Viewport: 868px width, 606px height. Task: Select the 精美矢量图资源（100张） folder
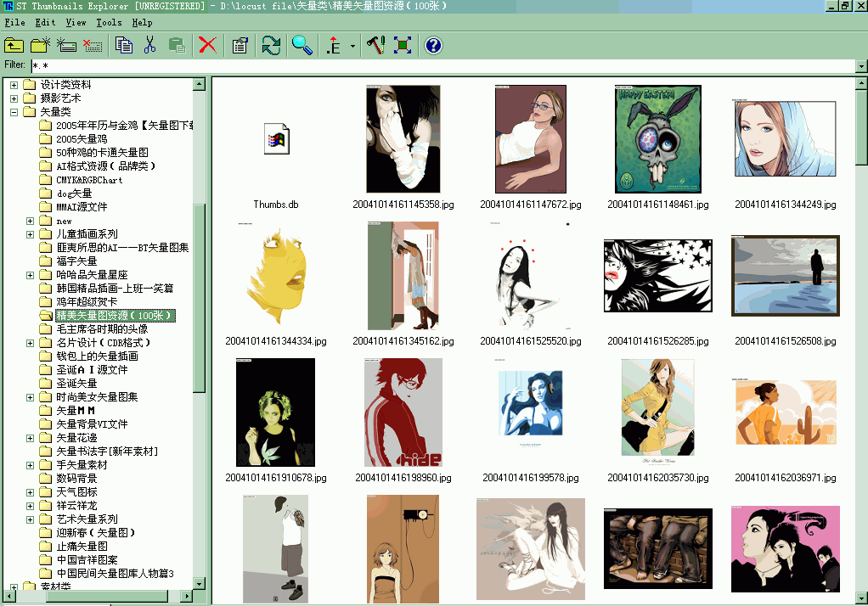coord(116,316)
